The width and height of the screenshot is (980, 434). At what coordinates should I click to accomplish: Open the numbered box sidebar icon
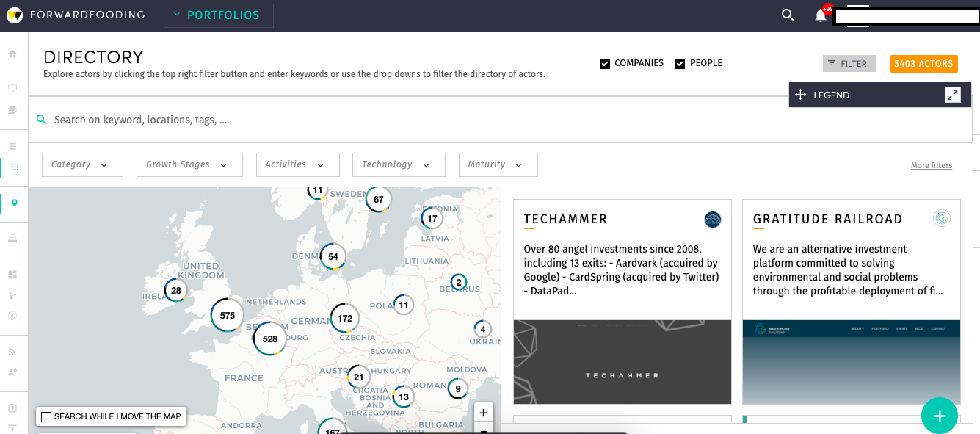click(x=12, y=408)
